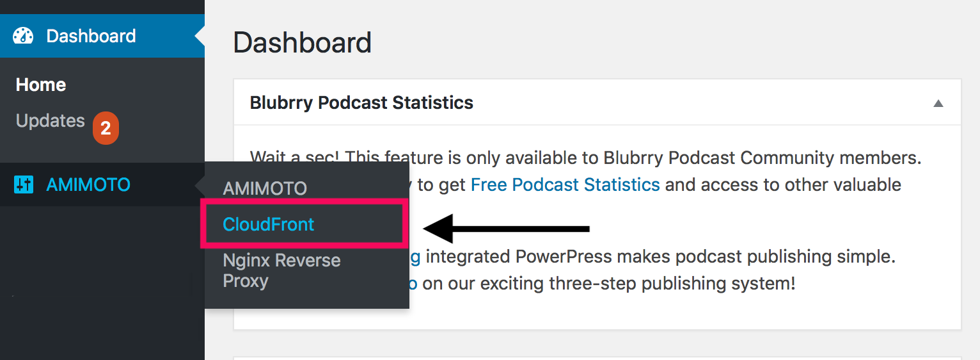Follow the Free Podcast Statistics link

(565, 185)
